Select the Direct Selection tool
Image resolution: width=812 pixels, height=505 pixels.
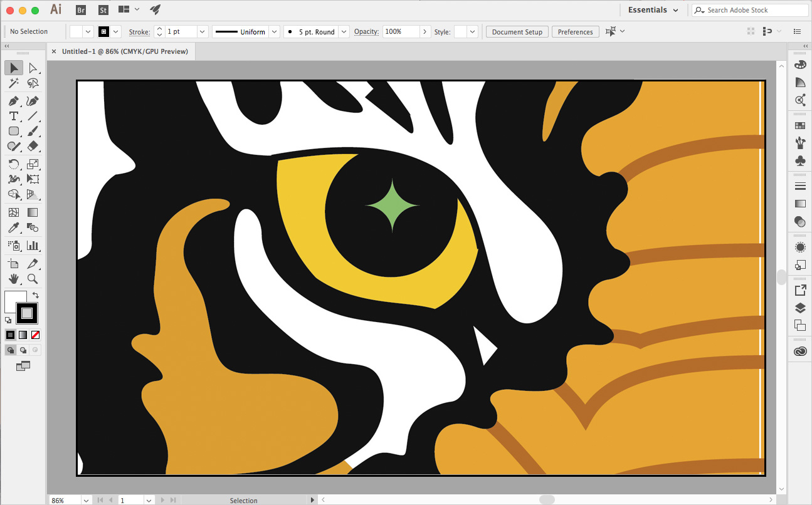[x=33, y=68]
